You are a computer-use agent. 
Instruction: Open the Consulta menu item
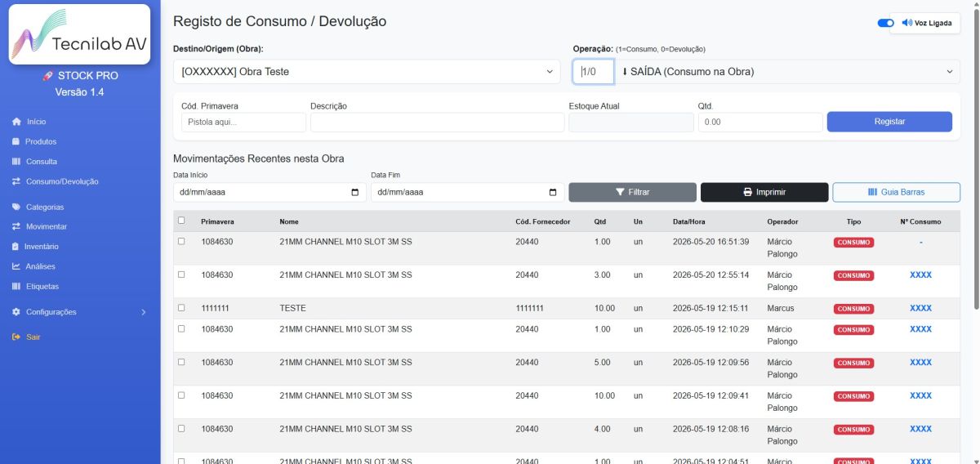tap(42, 162)
